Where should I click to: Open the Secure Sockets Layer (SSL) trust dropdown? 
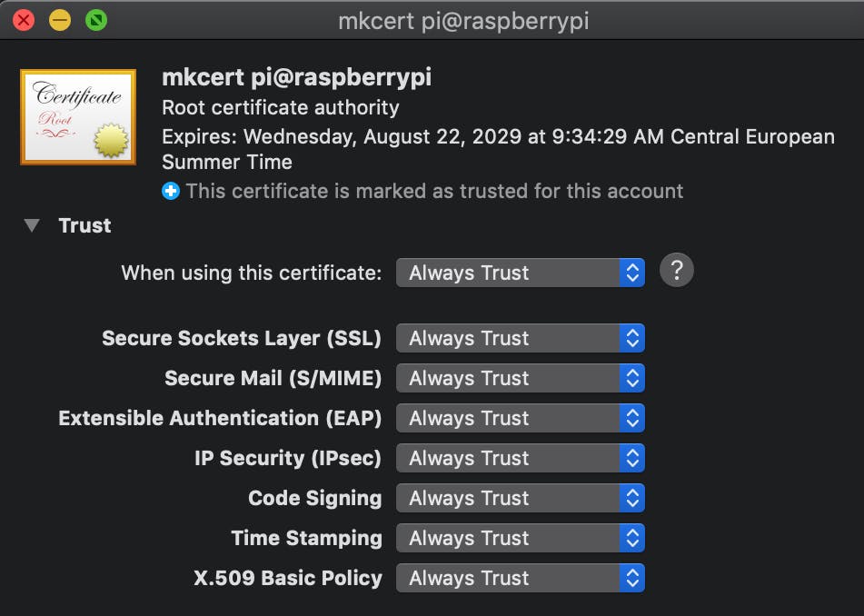520,338
